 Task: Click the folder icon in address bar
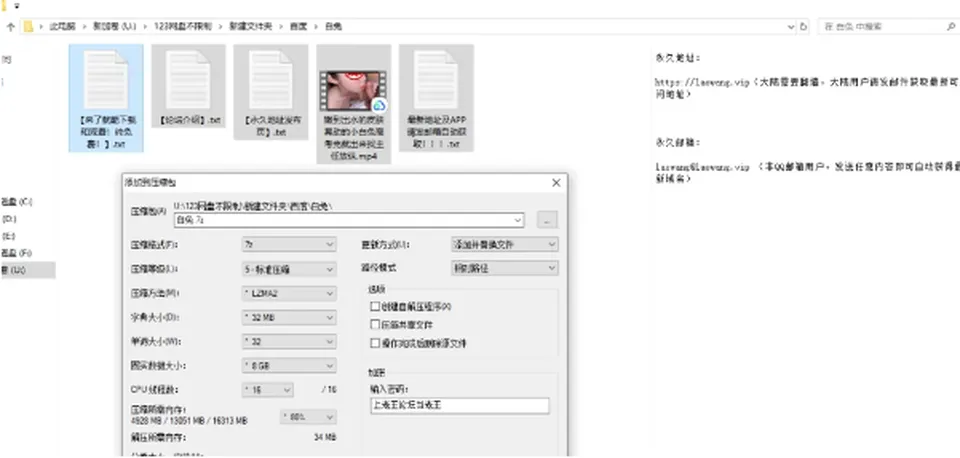[x=28, y=27]
